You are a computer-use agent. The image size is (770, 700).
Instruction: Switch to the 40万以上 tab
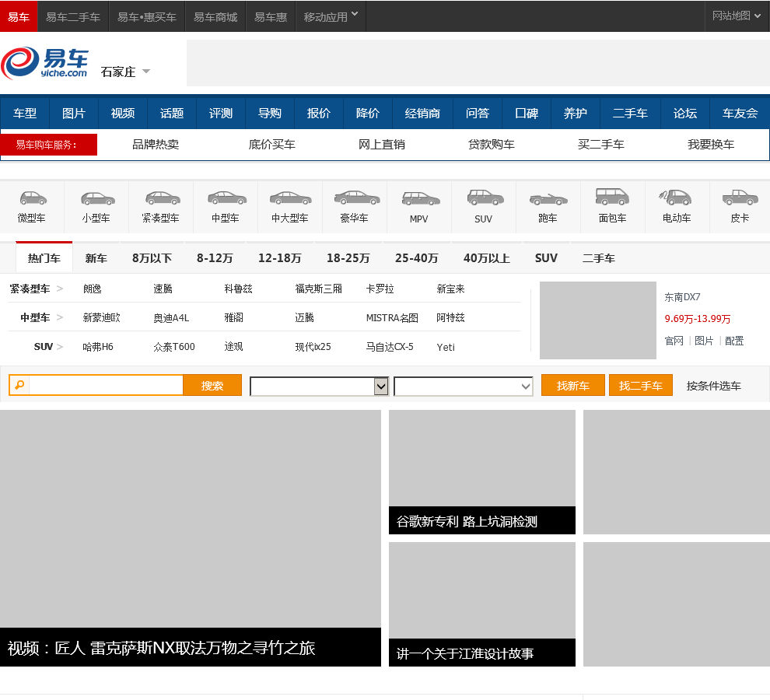point(486,258)
